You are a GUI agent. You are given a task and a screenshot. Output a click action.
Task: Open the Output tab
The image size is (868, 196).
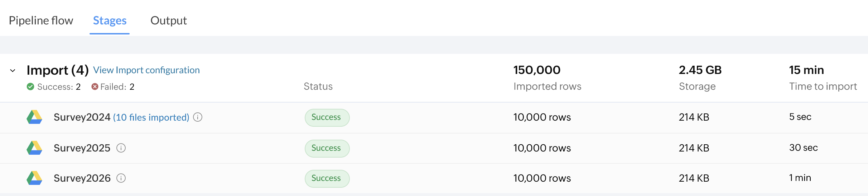point(168,20)
